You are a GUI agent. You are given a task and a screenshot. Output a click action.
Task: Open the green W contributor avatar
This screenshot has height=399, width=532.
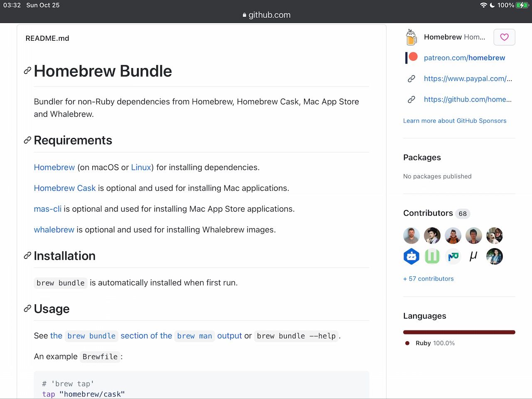pos(432,256)
